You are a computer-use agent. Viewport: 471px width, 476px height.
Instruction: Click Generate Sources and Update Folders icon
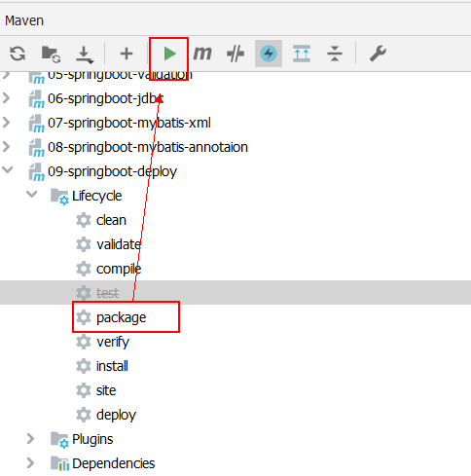(51, 54)
